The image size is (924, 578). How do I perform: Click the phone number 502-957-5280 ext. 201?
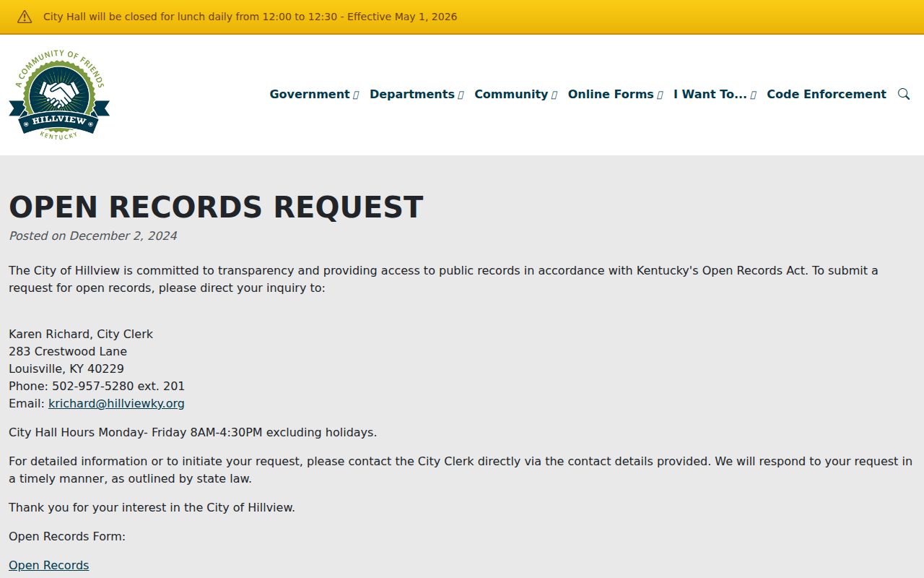point(118,386)
